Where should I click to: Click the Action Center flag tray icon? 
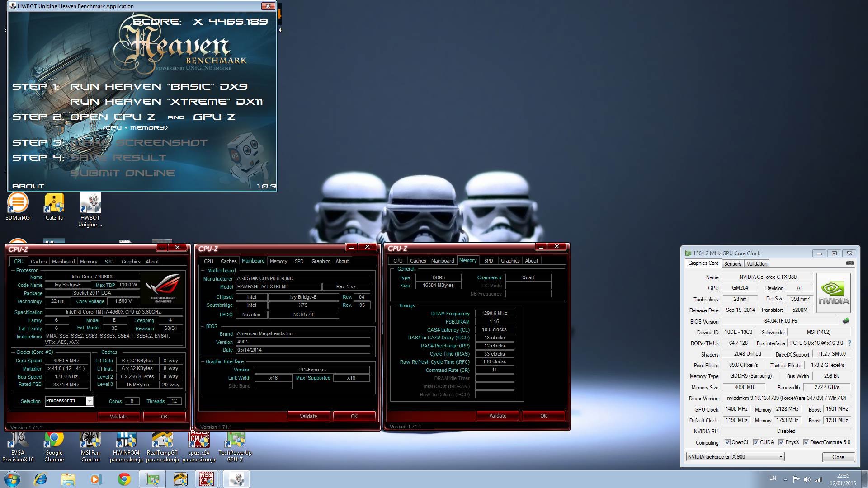click(796, 479)
